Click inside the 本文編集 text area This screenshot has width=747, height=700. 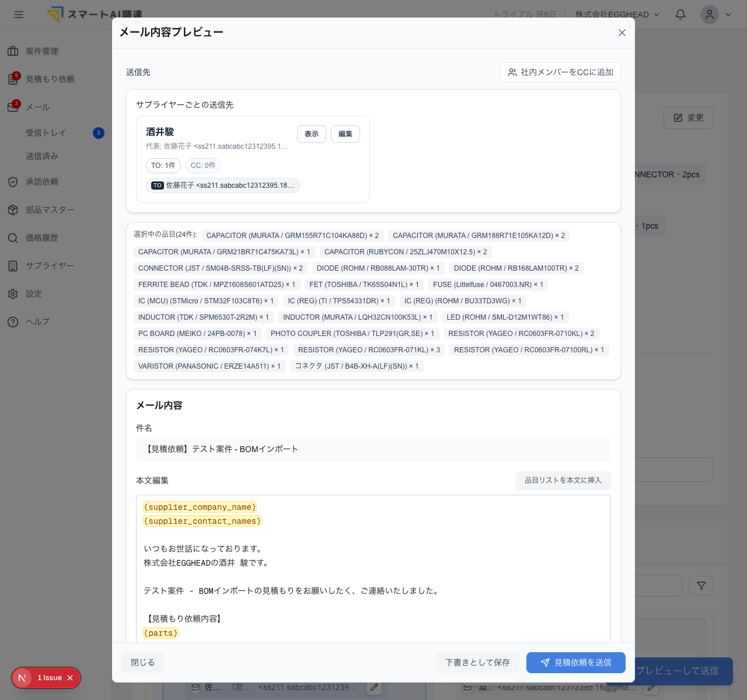click(x=373, y=569)
